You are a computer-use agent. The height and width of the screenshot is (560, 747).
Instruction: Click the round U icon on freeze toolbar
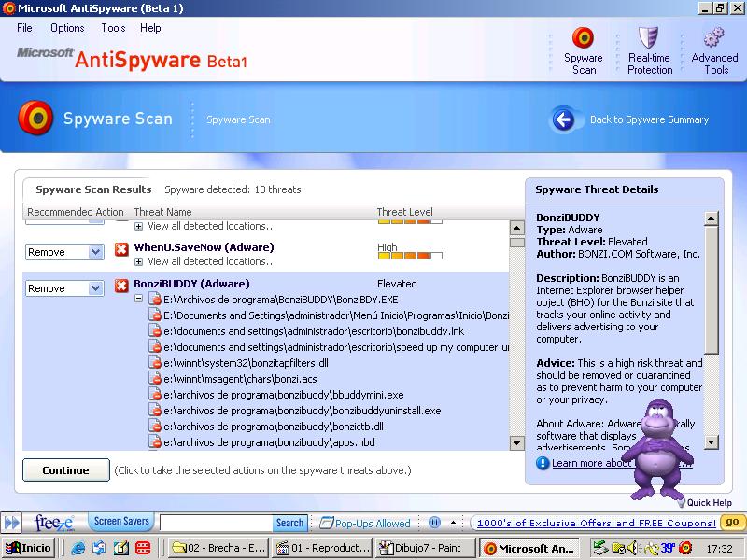(434, 523)
